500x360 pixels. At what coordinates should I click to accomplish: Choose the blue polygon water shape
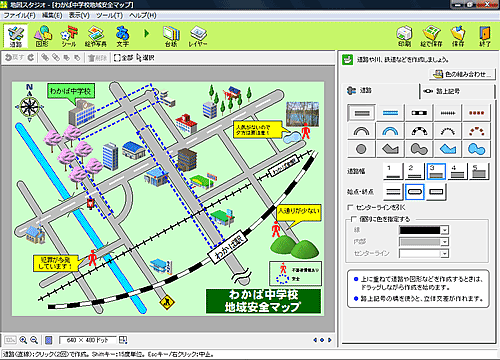coord(448,149)
